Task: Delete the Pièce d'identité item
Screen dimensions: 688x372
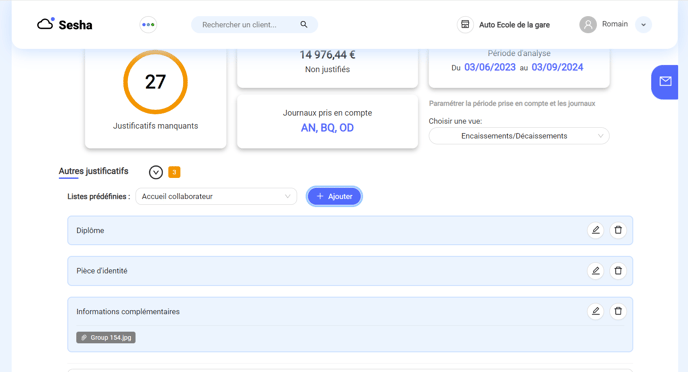Action: click(618, 271)
